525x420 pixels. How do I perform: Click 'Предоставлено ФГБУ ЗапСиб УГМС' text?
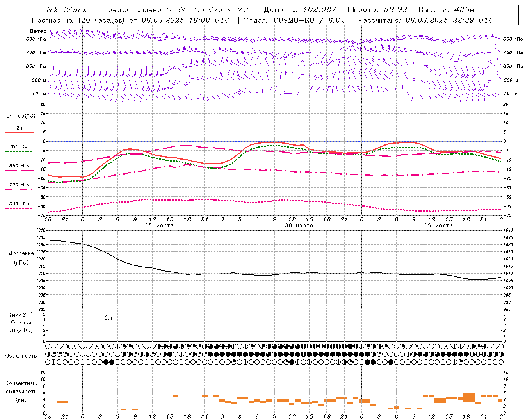pos(177,10)
